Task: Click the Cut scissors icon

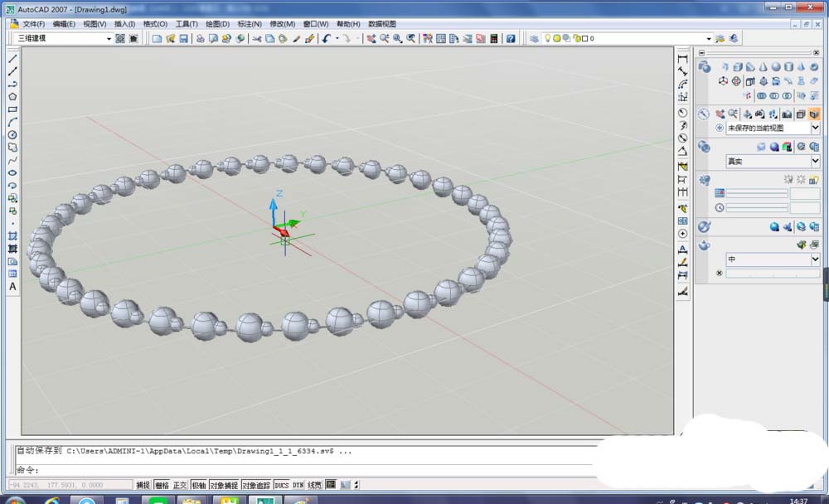Action: [x=256, y=38]
